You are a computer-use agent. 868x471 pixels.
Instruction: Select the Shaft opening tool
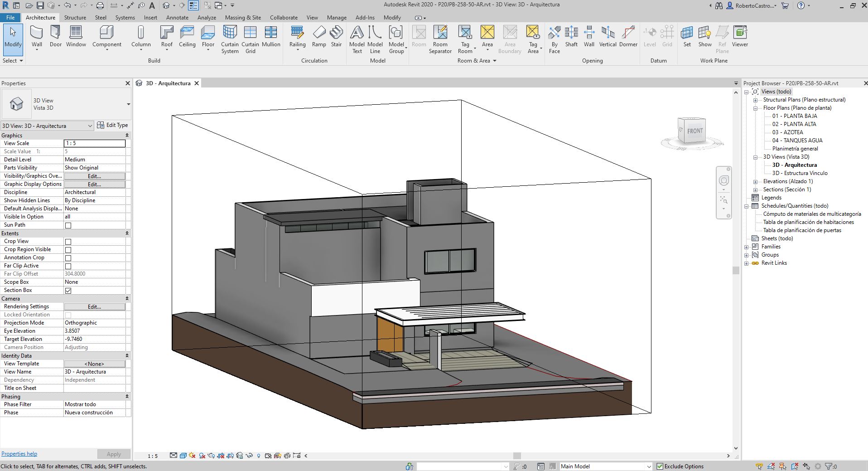point(571,36)
